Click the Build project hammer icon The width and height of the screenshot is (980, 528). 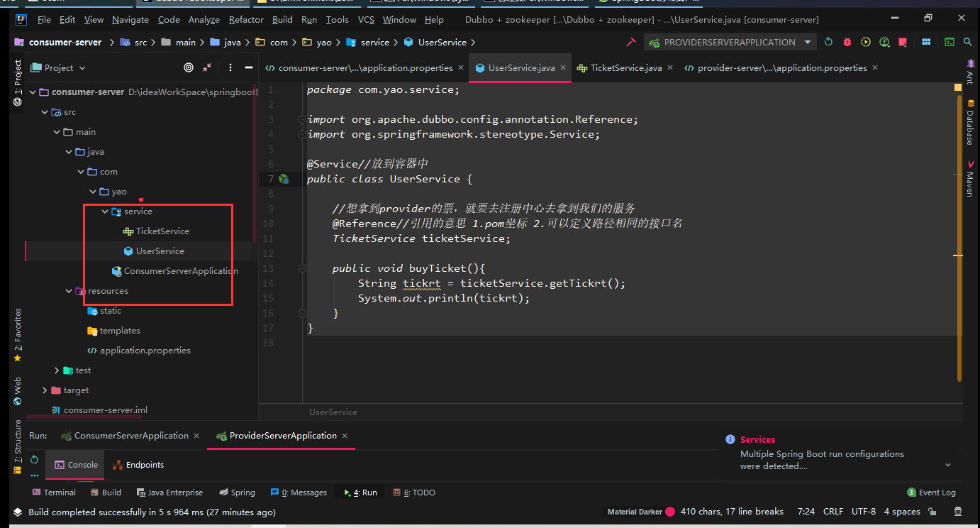tap(630, 43)
